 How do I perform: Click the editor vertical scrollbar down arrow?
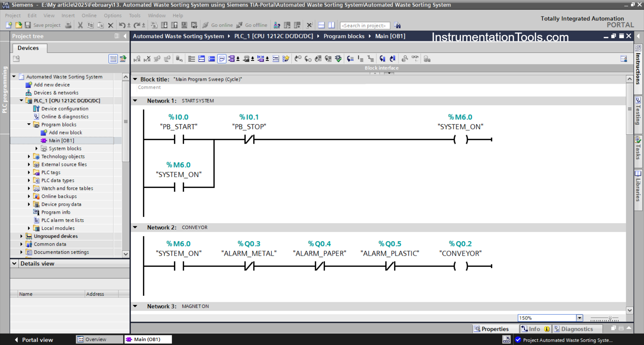click(630, 310)
